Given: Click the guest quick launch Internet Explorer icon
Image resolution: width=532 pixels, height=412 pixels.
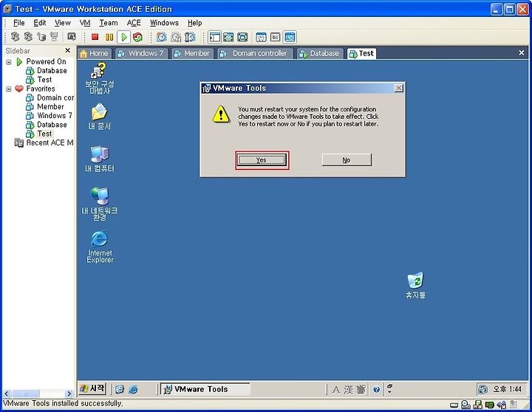Looking at the screenshot, I should pos(133,389).
